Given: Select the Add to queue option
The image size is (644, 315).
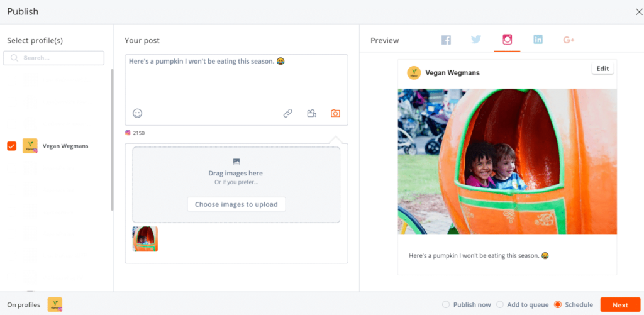Looking at the screenshot, I should click(500, 305).
